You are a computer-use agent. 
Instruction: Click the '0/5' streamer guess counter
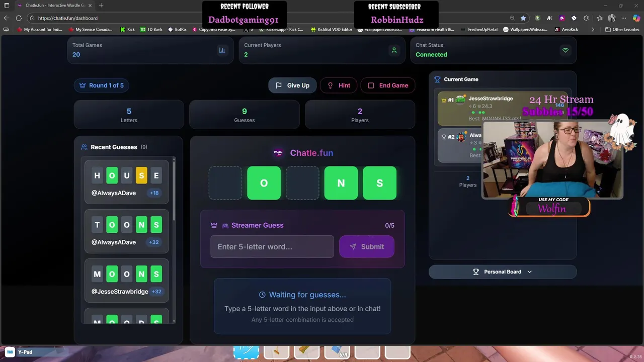(389, 225)
